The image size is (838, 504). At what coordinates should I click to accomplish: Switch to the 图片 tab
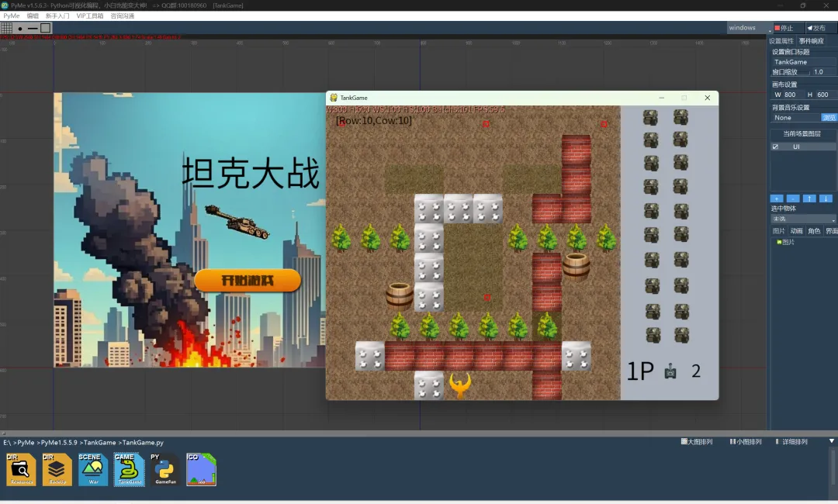click(779, 231)
